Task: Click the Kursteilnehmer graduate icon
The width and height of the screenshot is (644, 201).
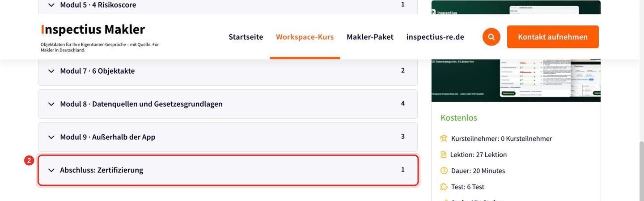Action: 444,138
